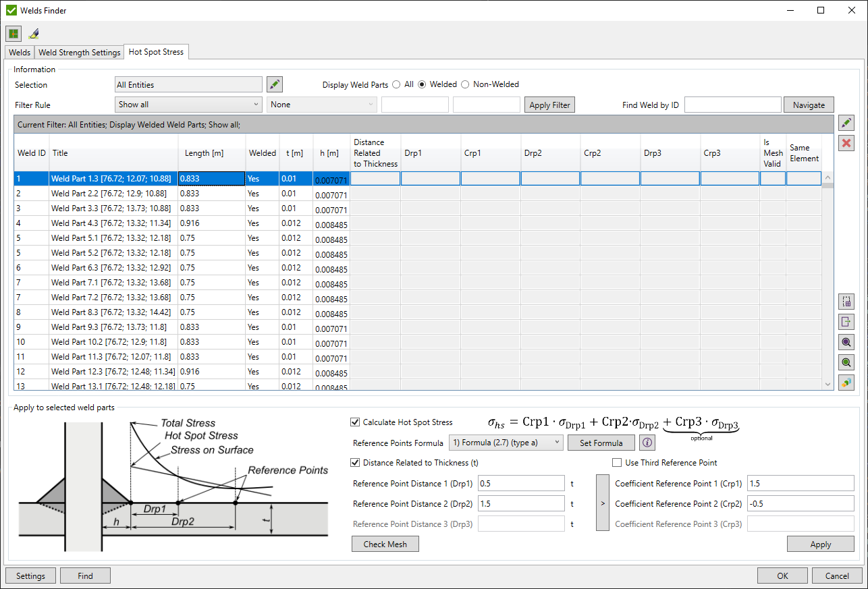Click the purple magnifier zoom icon on the right
The width and height of the screenshot is (868, 589).
(846, 342)
